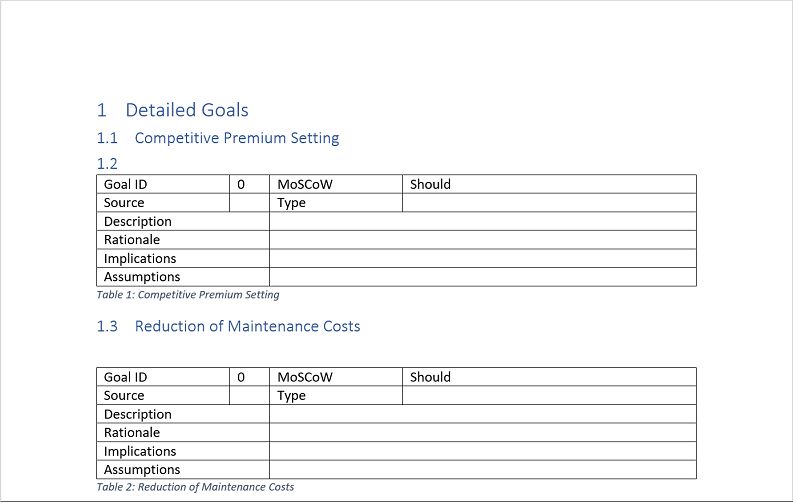Click the Rationale value cell in the first table

(x=483, y=240)
